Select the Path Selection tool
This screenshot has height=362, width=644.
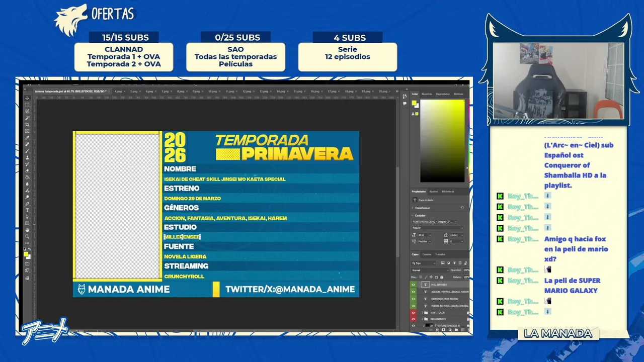coord(27,217)
